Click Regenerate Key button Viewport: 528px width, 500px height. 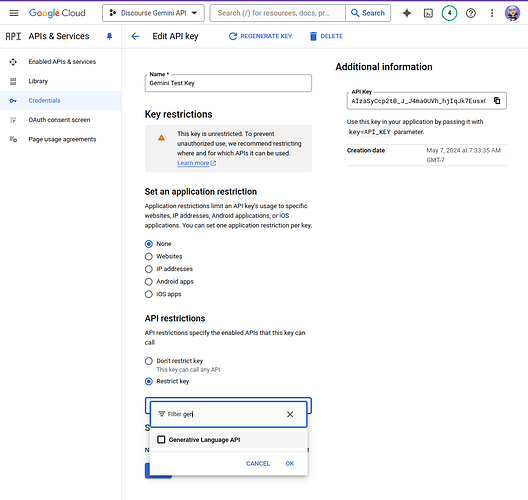click(260, 36)
